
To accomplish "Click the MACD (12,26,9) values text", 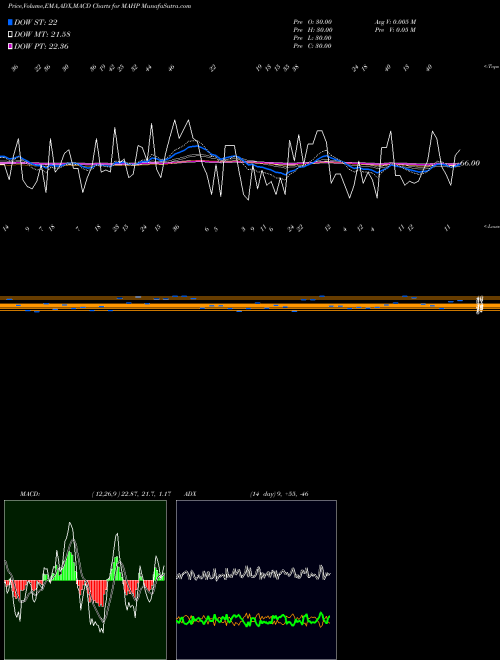I will coord(131,494).
